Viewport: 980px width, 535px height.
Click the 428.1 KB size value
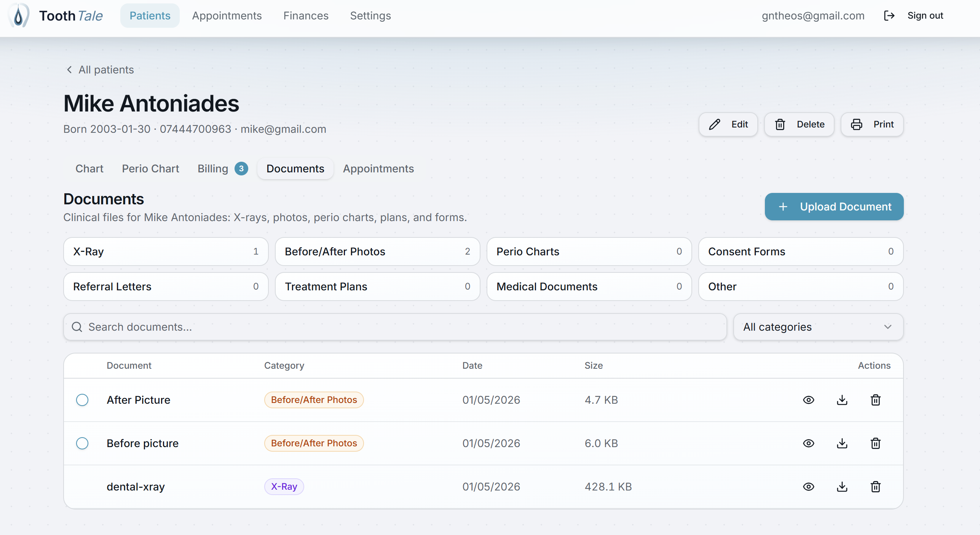click(x=608, y=487)
